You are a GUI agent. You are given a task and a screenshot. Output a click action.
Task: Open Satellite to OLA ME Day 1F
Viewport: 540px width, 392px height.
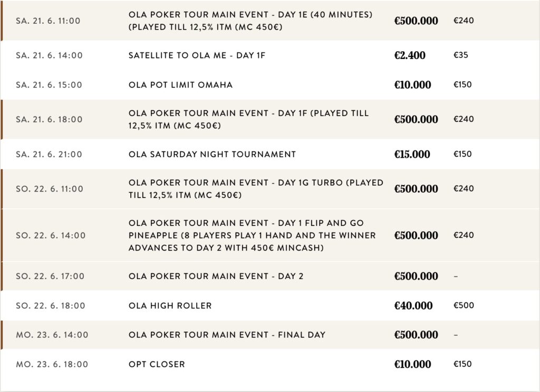click(x=197, y=55)
